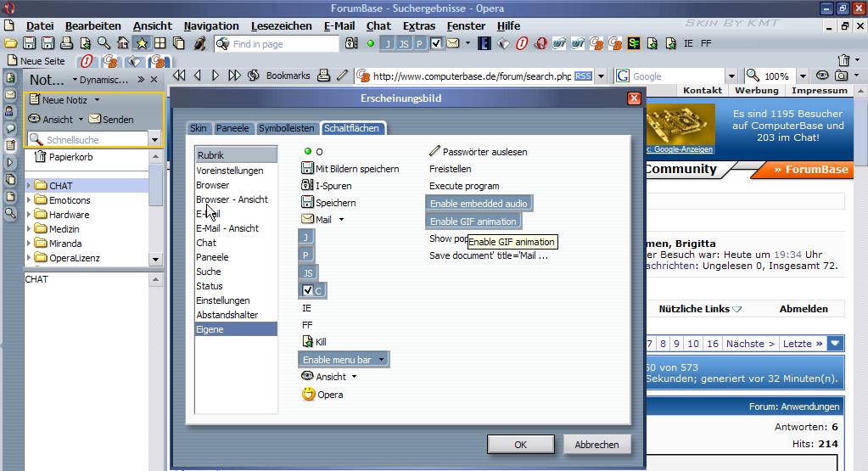Toggle the checkmark button in the top toolbar
This screenshot has width=868, height=471.
coord(436,43)
